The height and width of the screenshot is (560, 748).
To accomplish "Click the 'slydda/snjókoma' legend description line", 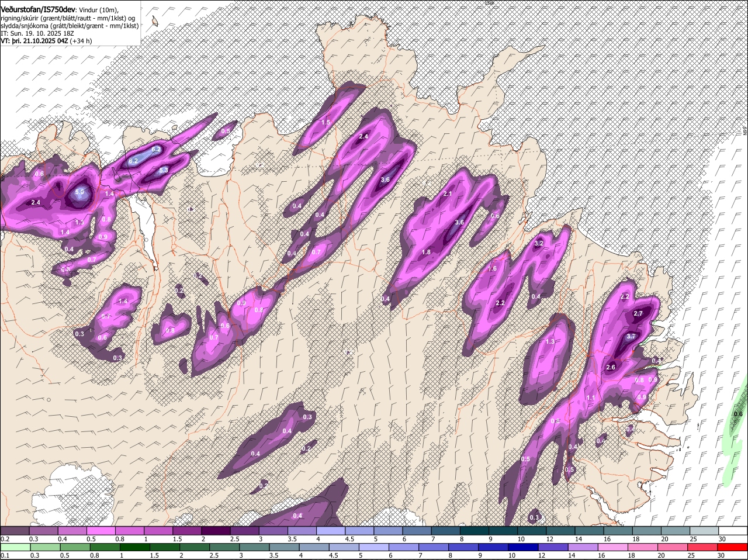I will (70, 26).
